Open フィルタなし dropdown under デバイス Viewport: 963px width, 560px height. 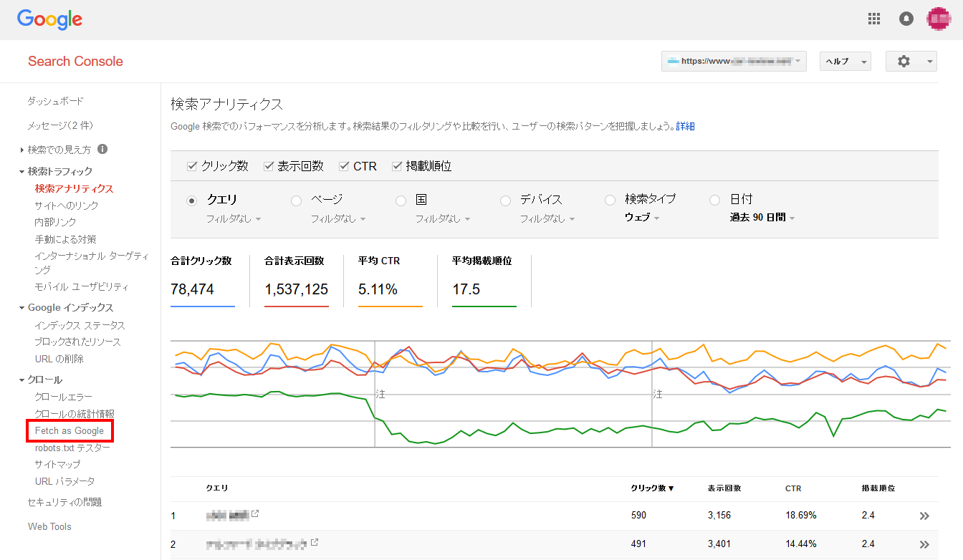coord(547,218)
